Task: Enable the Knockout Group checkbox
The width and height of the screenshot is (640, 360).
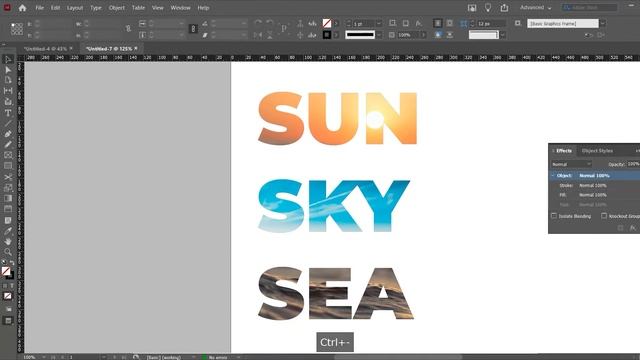Action: (x=604, y=216)
